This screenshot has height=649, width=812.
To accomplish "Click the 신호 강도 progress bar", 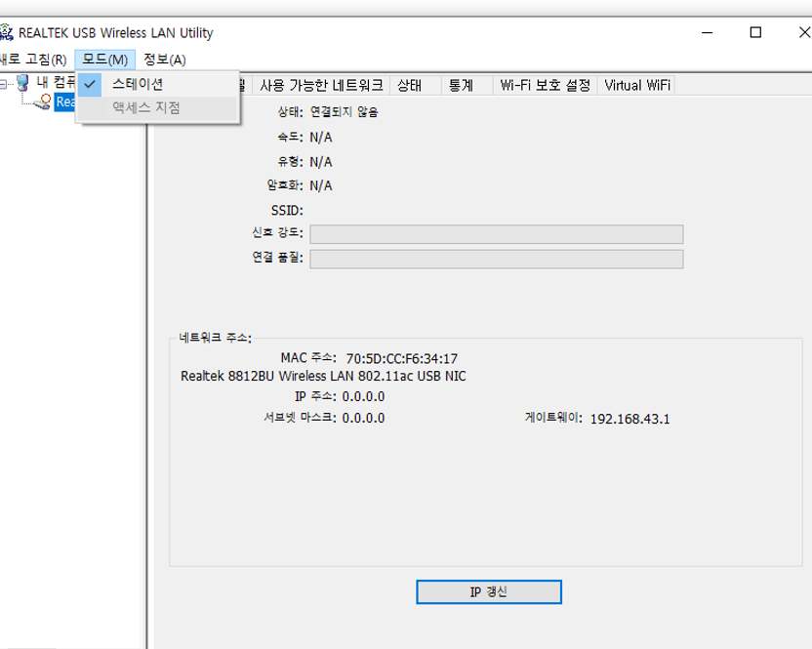I will pos(497,234).
